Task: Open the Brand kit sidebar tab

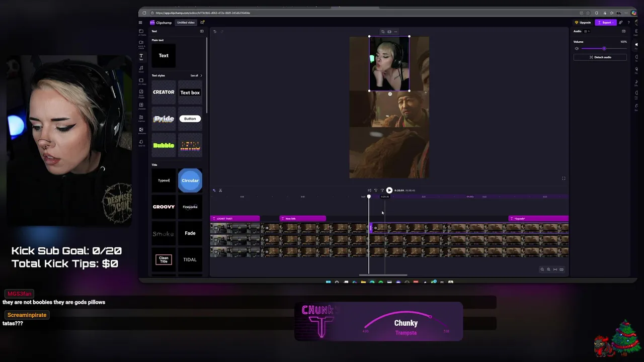Action: pyautogui.click(x=141, y=143)
